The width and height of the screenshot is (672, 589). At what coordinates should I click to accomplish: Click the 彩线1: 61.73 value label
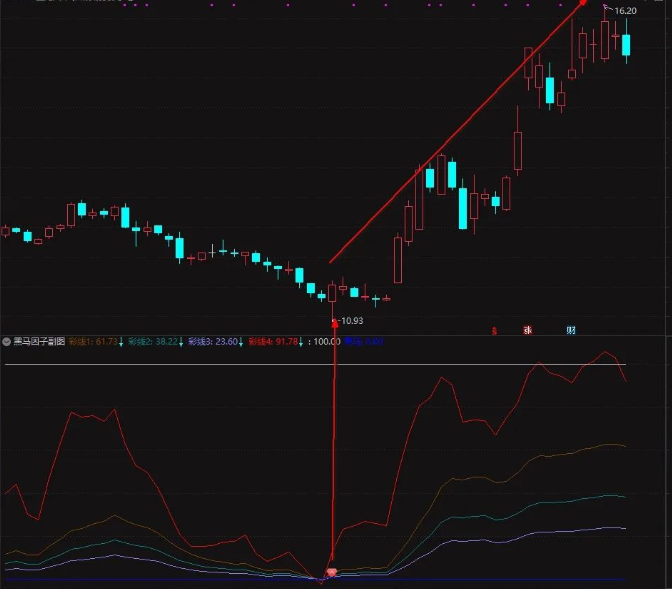coord(93,342)
